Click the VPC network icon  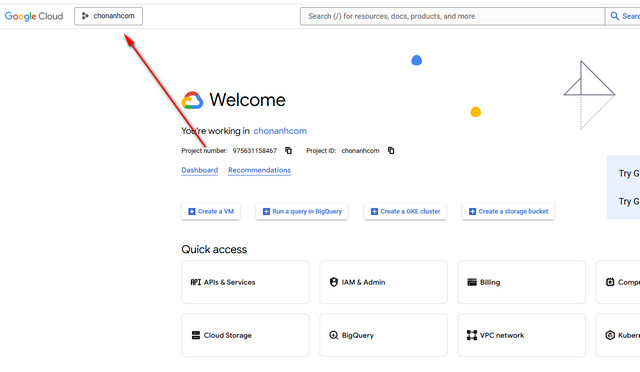(472, 335)
